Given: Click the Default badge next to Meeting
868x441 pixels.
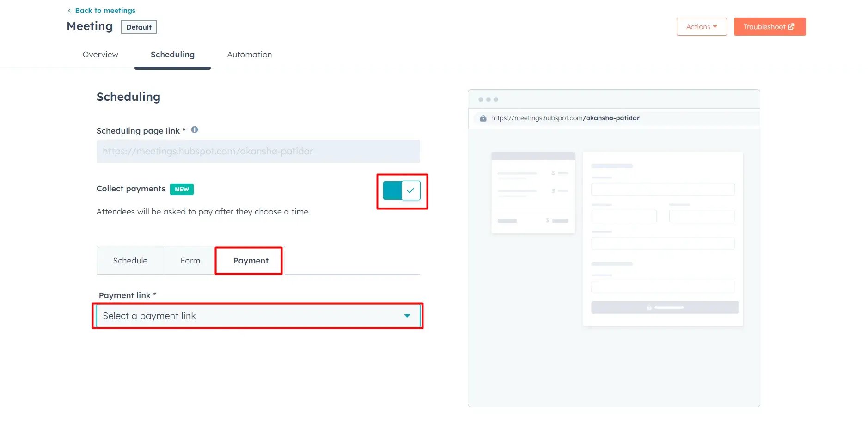Looking at the screenshot, I should (x=139, y=27).
